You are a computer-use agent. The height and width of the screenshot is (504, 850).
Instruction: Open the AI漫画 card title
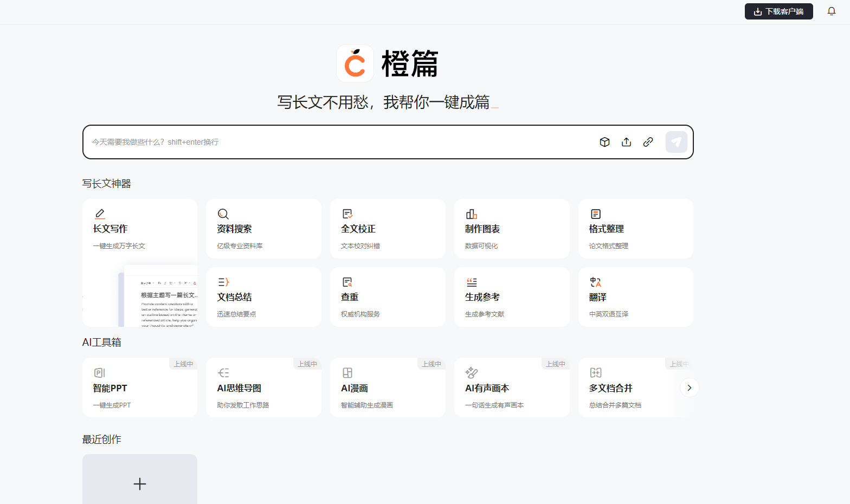pyautogui.click(x=355, y=389)
